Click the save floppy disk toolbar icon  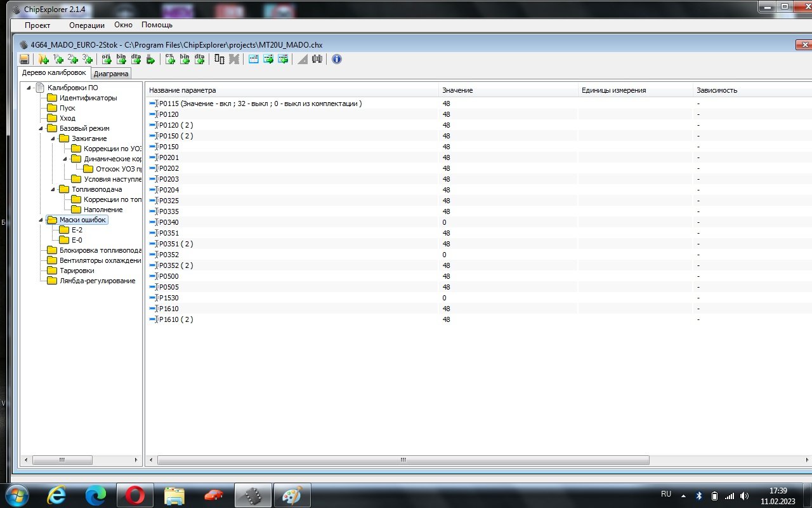[24, 59]
